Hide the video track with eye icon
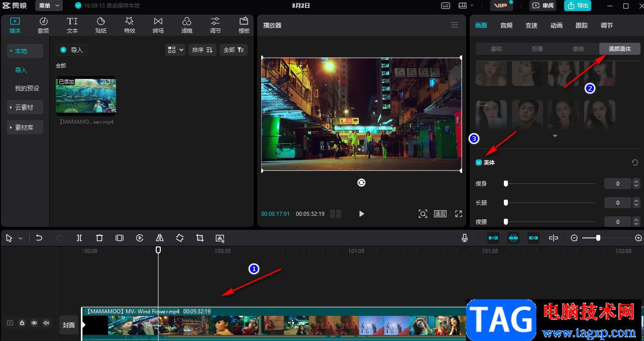Image resolution: width=644 pixels, height=341 pixels. (x=34, y=323)
